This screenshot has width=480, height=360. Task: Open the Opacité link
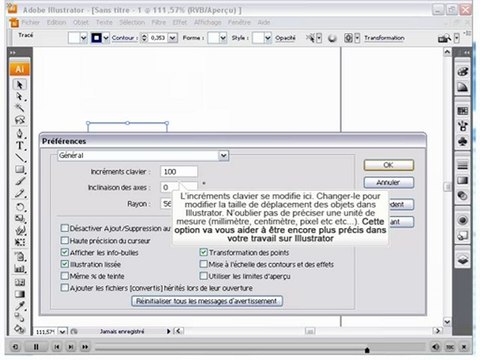click(x=285, y=38)
